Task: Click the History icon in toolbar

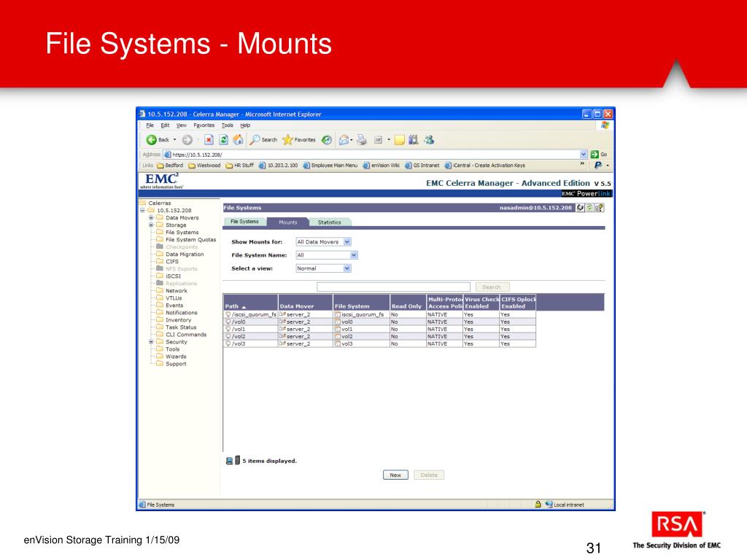Action: tap(326, 139)
